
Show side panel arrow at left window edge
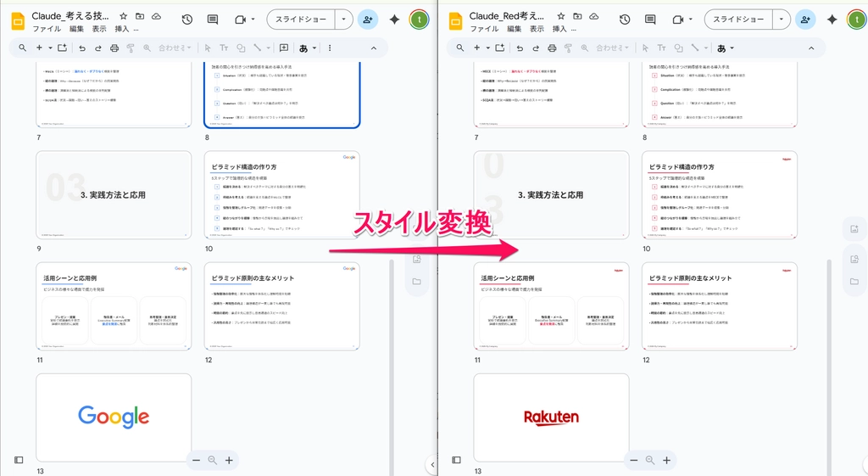[431, 464]
